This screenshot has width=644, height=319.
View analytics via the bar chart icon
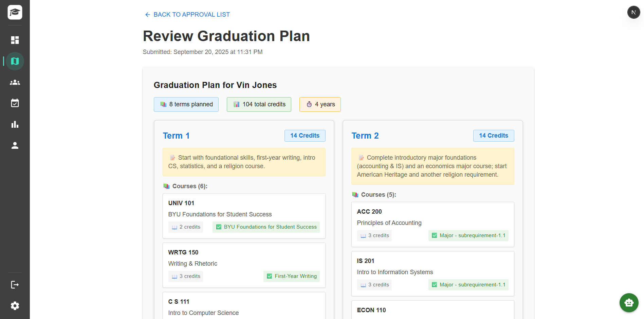click(x=15, y=124)
